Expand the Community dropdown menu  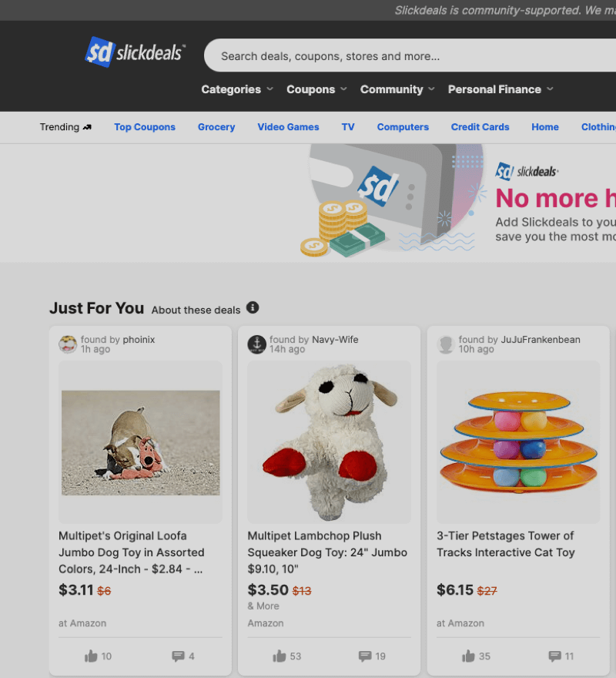click(x=397, y=89)
